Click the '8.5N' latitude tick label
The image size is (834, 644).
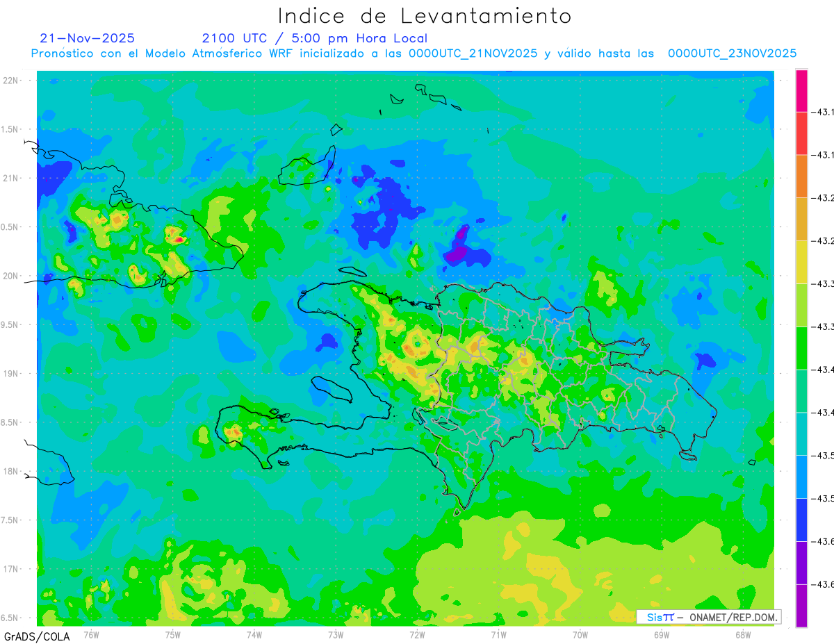pyautogui.click(x=10, y=422)
